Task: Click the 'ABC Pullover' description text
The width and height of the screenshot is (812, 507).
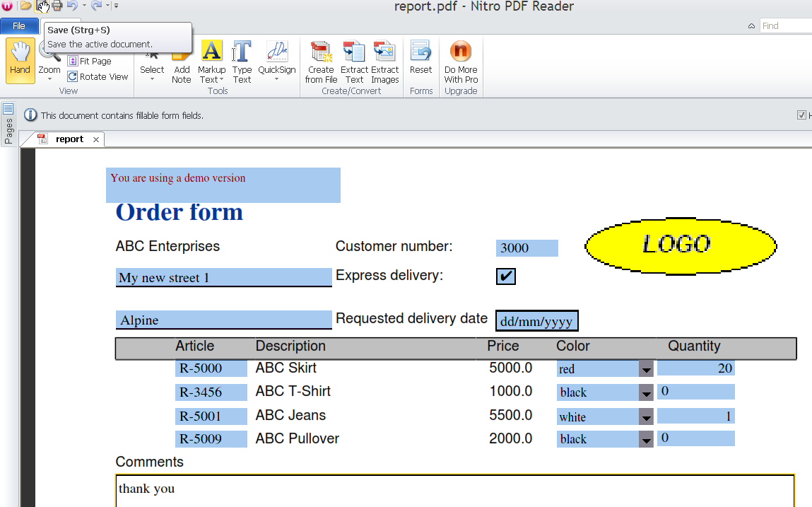Action: click(x=298, y=438)
